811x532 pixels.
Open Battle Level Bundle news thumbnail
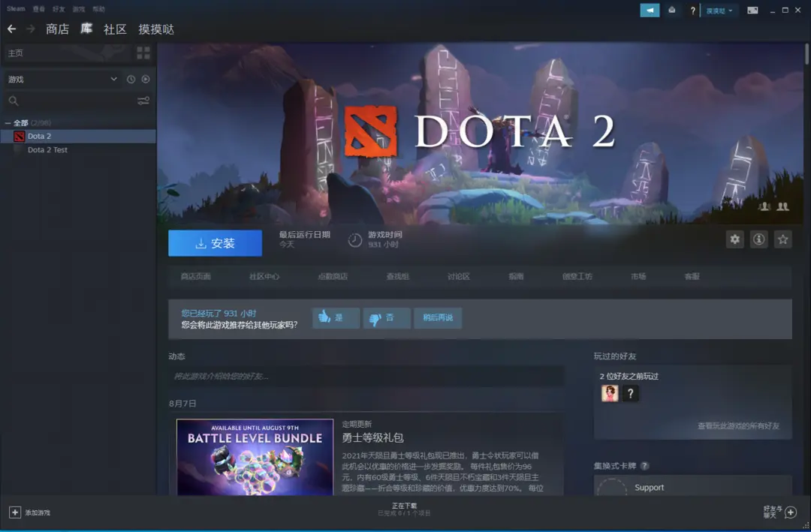click(255, 457)
